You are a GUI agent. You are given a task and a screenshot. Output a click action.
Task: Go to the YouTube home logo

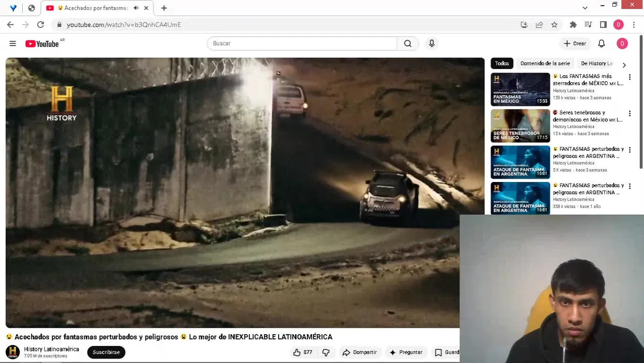[43, 44]
